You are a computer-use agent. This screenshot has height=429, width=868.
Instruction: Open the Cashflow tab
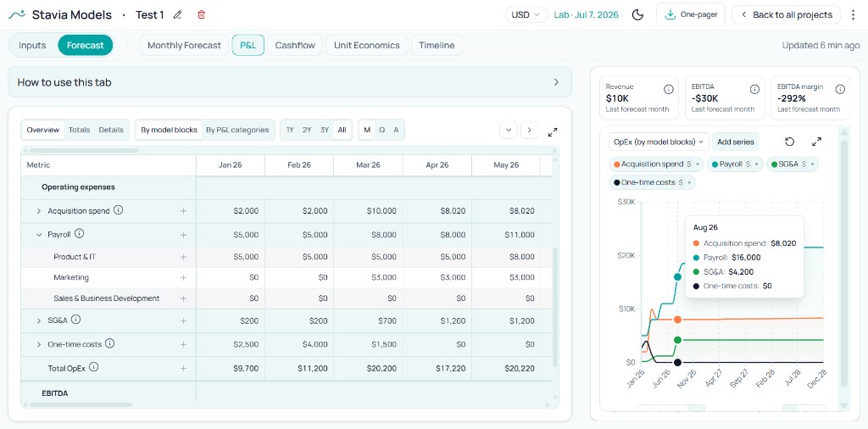(295, 46)
